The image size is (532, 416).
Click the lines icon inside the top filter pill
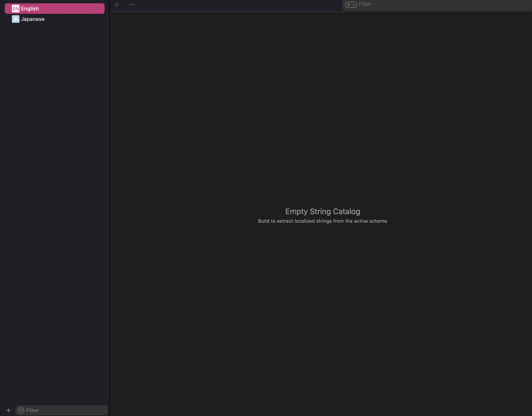[348, 5]
